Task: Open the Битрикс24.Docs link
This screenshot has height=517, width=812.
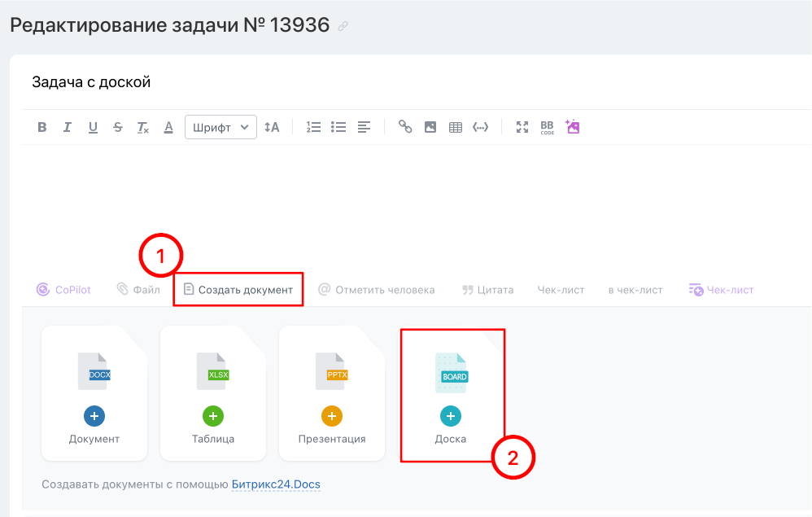Action: click(276, 484)
